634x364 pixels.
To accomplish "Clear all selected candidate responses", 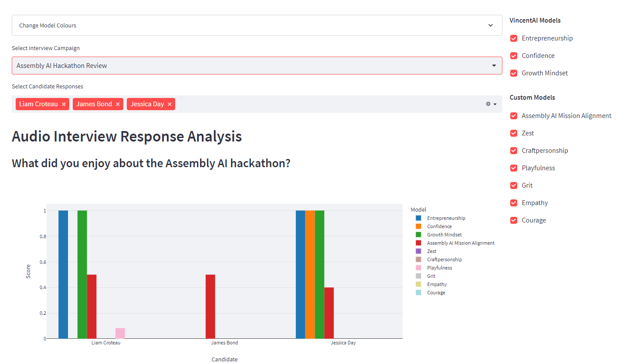I will pos(488,104).
